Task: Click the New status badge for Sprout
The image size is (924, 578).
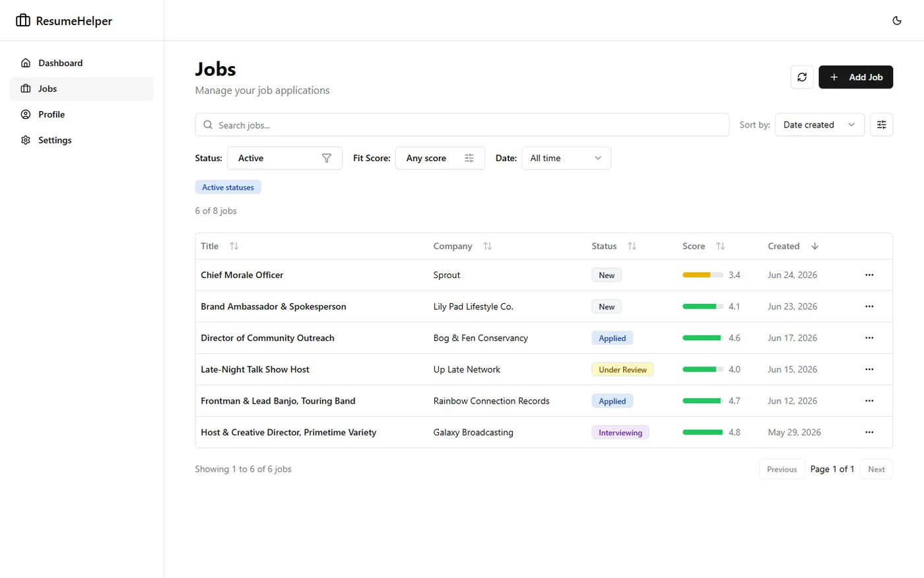Action: coord(607,275)
